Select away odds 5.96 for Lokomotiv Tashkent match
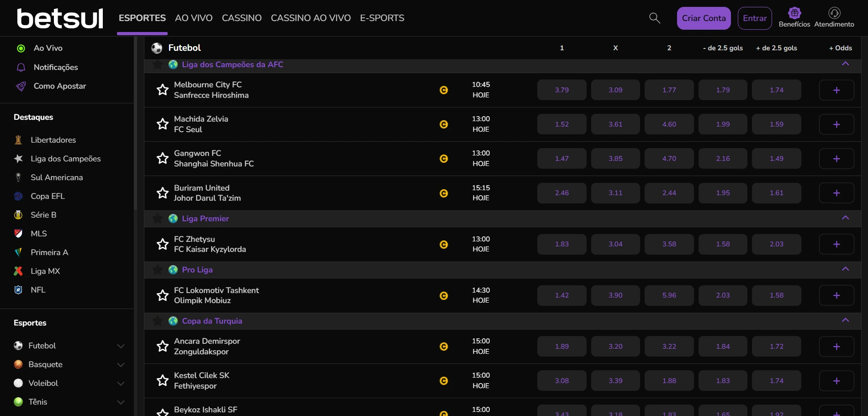This screenshot has width=868, height=416. pyautogui.click(x=669, y=295)
